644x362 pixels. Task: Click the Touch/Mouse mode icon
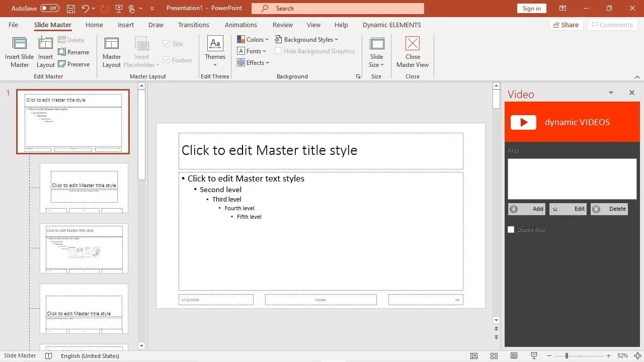(x=131, y=9)
